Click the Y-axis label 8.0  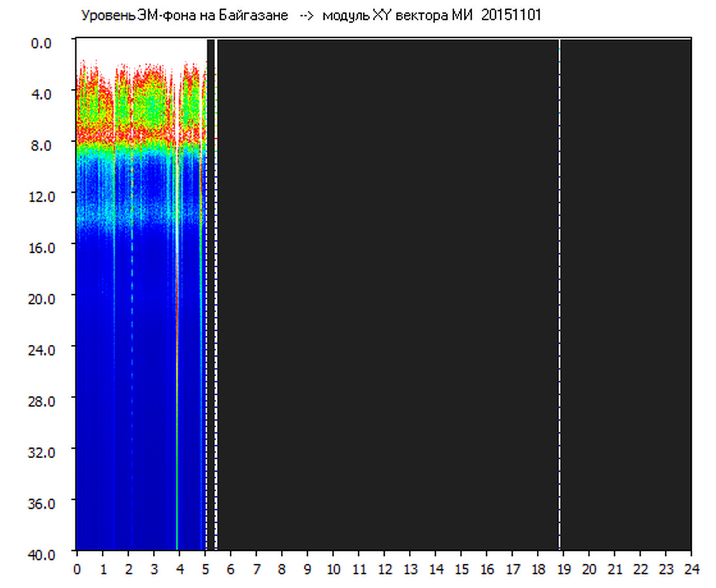coord(41,146)
